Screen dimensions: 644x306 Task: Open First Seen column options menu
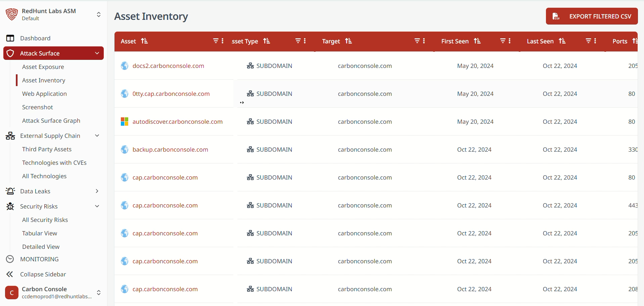(x=510, y=41)
